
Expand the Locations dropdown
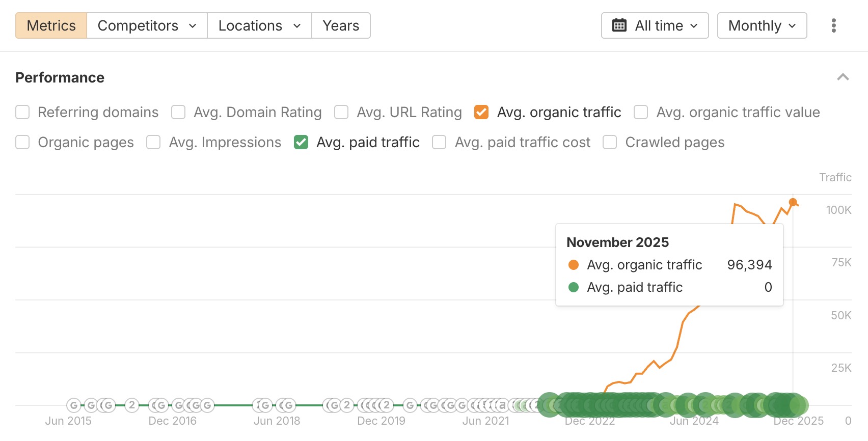(259, 25)
